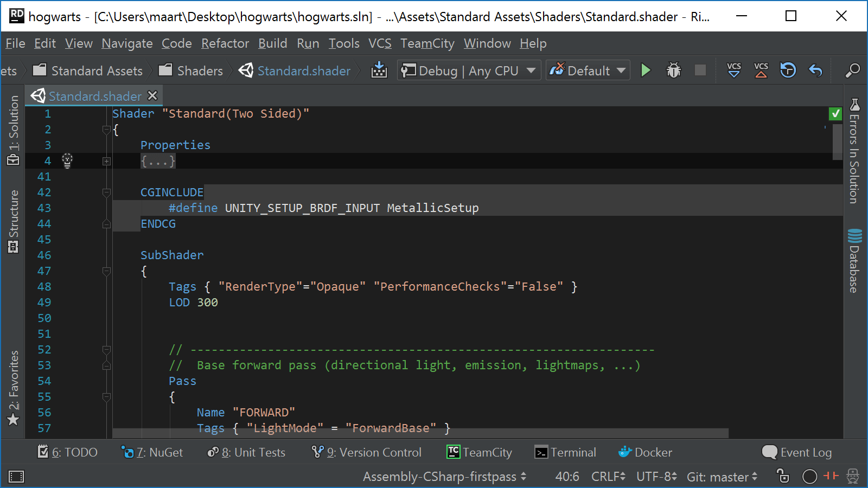The width and height of the screenshot is (868, 488).
Task: Start debugging with the bug icon
Action: pyautogui.click(x=673, y=70)
